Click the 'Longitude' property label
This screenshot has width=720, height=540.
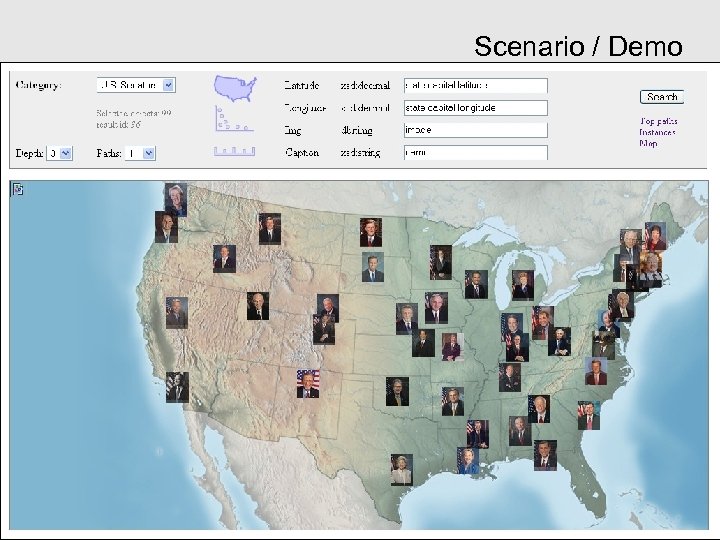[x=305, y=108]
